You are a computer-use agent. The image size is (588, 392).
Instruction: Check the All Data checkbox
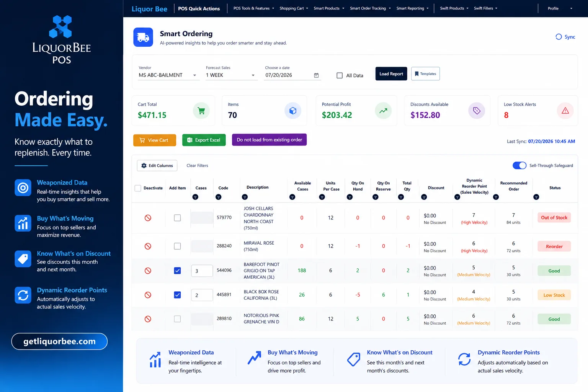pyautogui.click(x=340, y=75)
